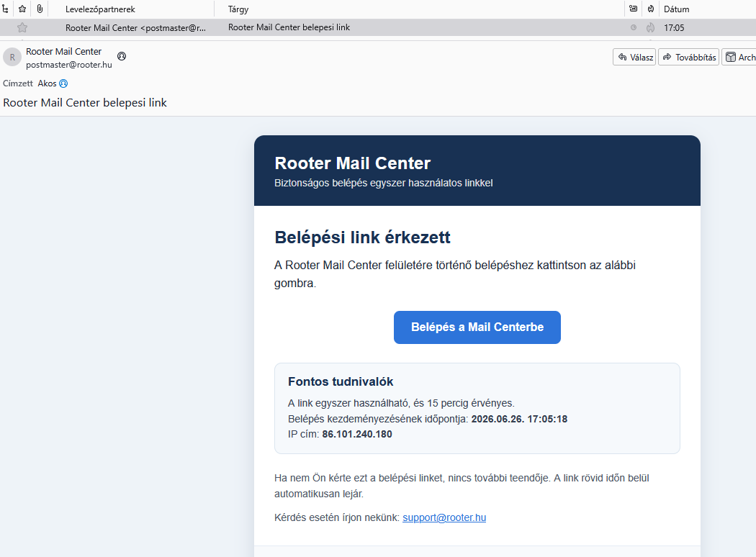Click the IP address 86.101.240.180
This screenshot has width=756, height=557.
[357, 434]
